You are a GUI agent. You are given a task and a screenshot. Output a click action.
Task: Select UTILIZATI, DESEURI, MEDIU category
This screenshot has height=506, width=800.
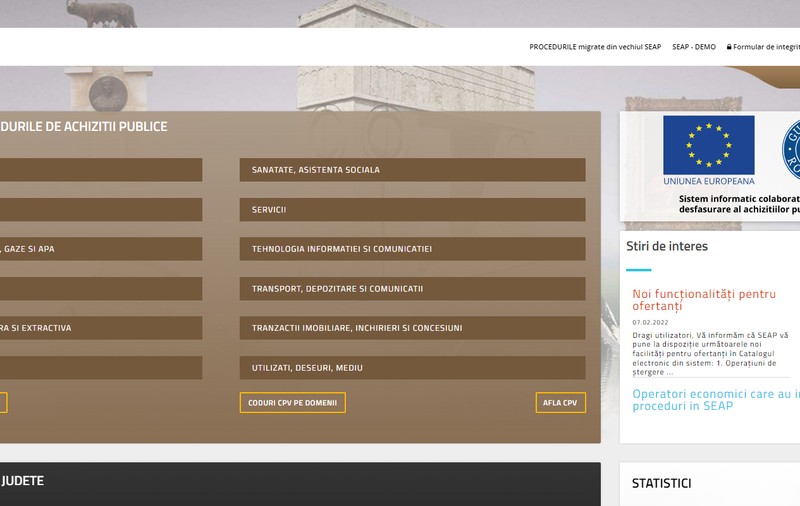[412, 368]
